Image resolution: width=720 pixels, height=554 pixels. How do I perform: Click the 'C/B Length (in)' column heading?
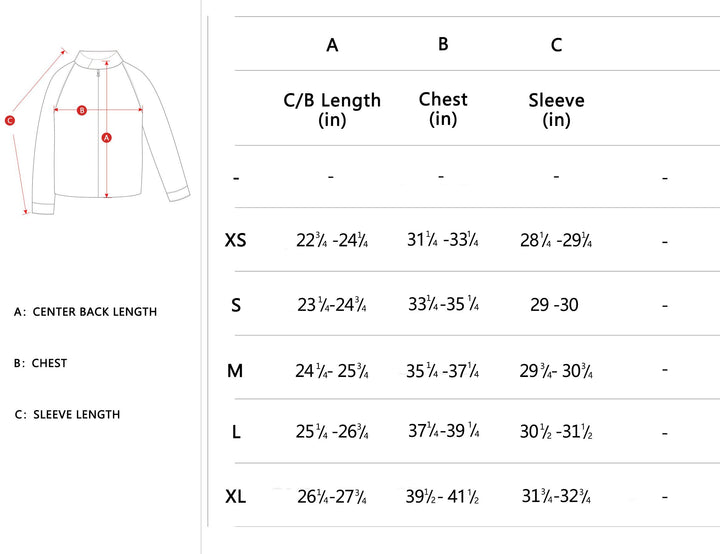point(332,110)
